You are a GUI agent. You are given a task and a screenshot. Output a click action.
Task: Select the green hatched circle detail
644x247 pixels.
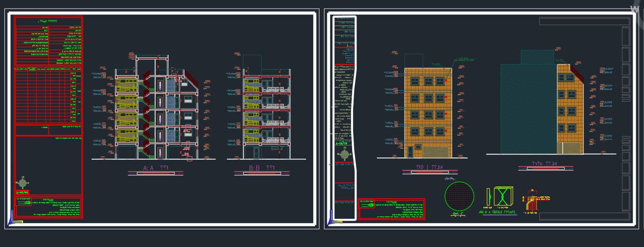coord(459,197)
